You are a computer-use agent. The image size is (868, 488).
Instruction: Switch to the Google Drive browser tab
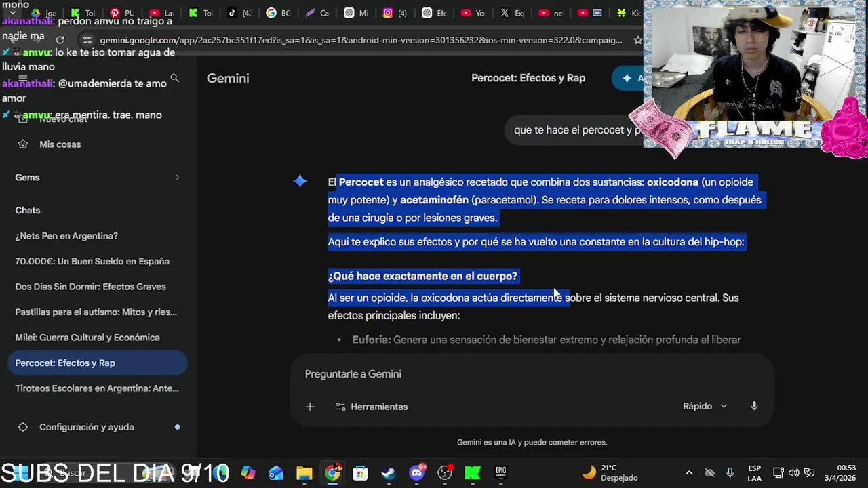click(42, 13)
